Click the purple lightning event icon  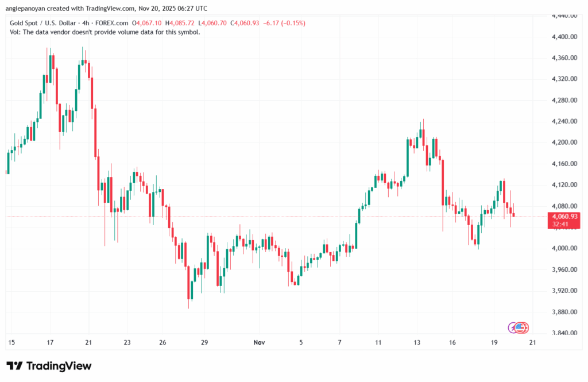tap(514, 327)
